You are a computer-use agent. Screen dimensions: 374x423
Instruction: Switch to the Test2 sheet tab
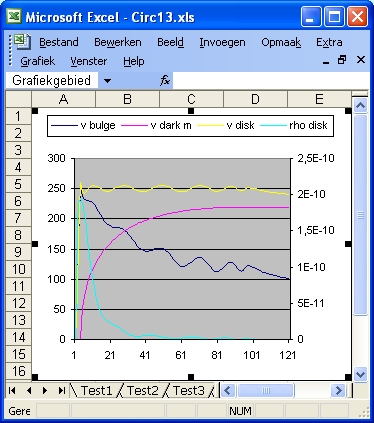(143, 390)
